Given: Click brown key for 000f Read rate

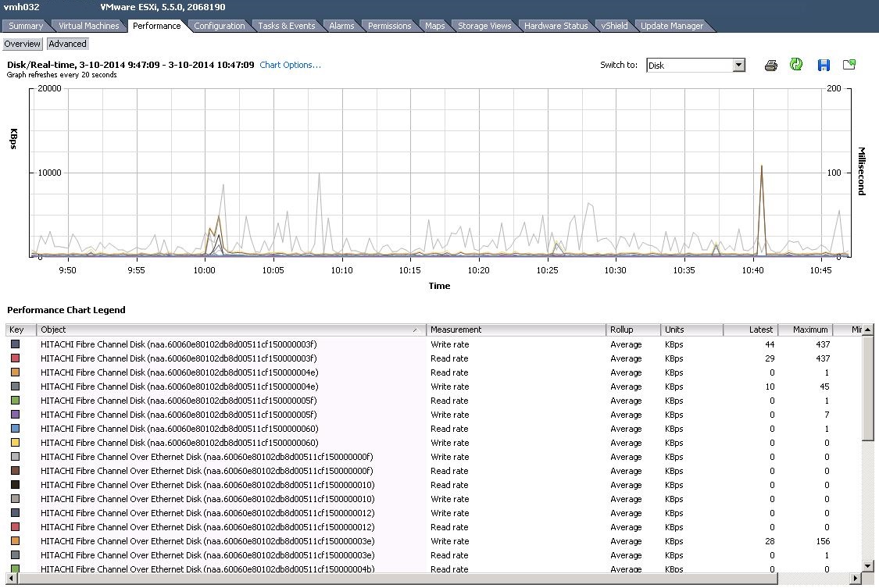Looking at the screenshot, I should click(15, 470).
